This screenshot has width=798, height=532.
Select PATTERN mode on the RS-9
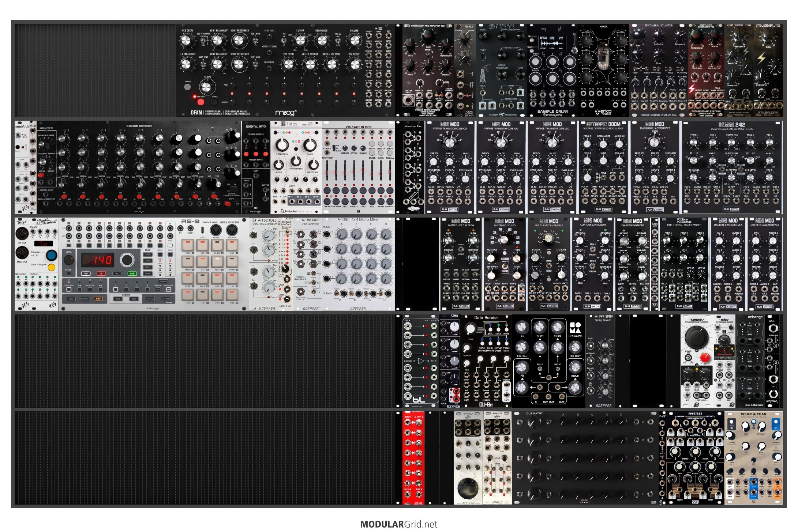tap(85, 299)
